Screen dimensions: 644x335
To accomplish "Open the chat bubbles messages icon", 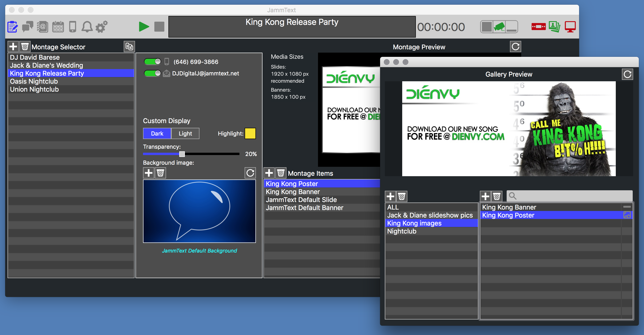I will (x=28, y=27).
